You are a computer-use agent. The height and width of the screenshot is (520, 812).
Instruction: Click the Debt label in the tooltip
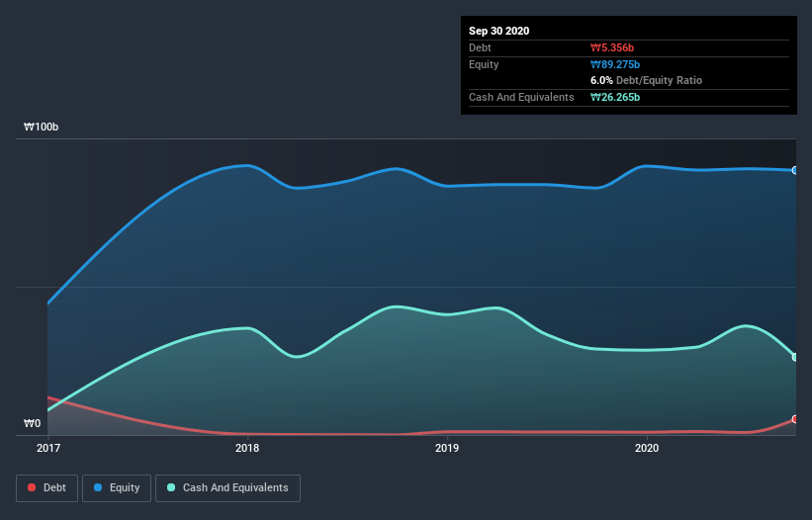(x=480, y=47)
